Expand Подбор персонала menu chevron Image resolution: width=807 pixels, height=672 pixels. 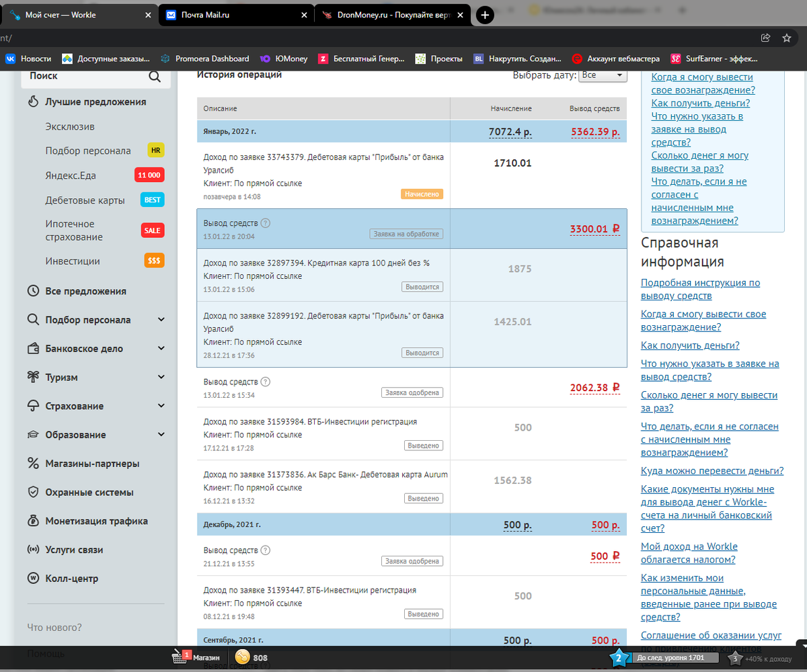tap(161, 320)
